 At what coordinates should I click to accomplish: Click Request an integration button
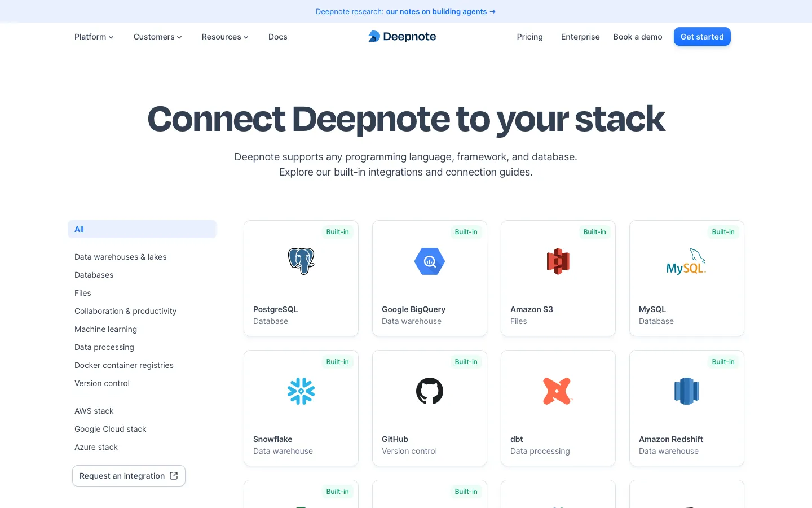[129, 476]
